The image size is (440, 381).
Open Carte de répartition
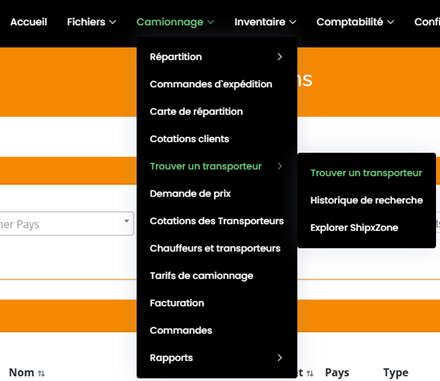pyautogui.click(x=196, y=112)
